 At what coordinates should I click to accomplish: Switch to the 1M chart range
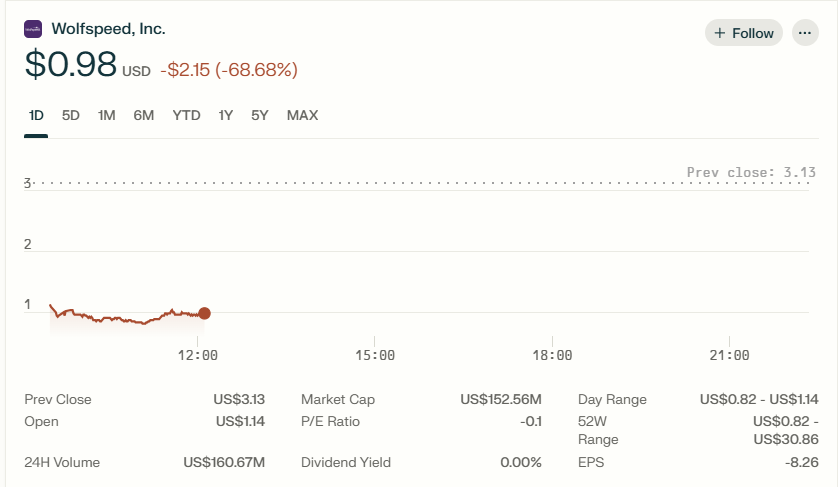106,115
